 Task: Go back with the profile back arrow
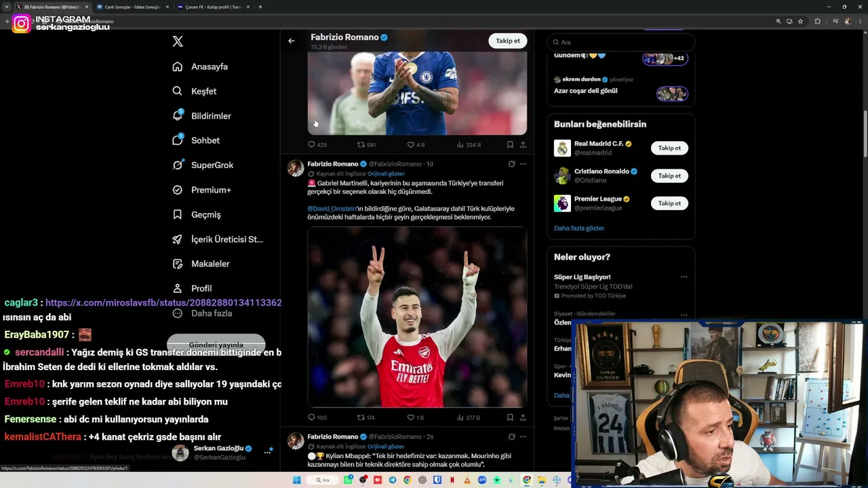click(x=292, y=41)
